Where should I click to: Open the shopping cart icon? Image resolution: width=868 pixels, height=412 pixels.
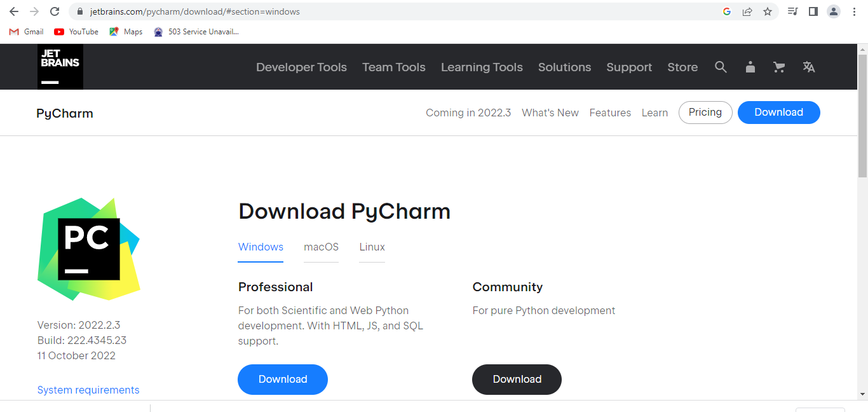(779, 67)
